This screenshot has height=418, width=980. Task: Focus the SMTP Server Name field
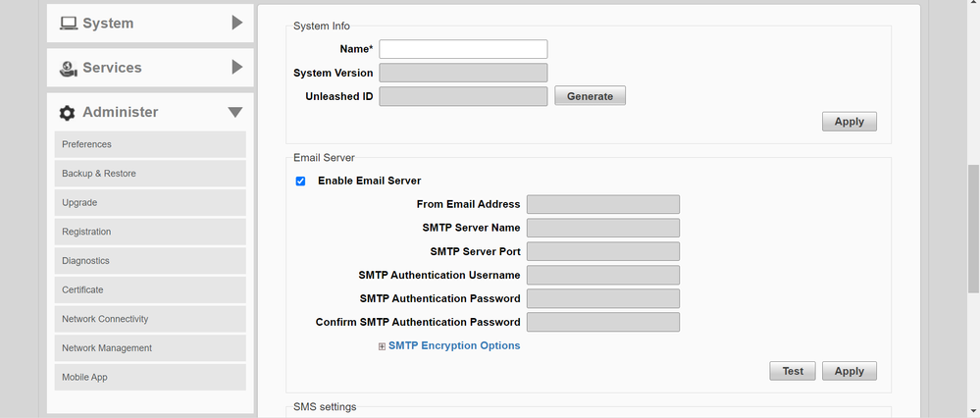point(602,228)
